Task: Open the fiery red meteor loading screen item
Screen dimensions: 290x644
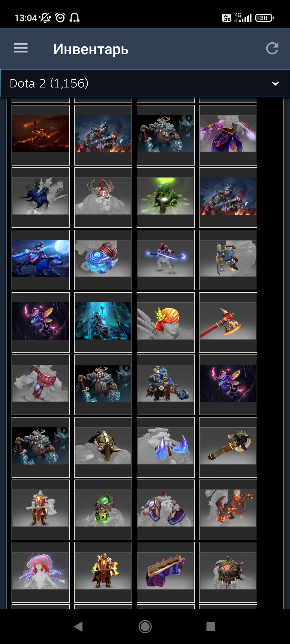Action: [x=41, y=135]
